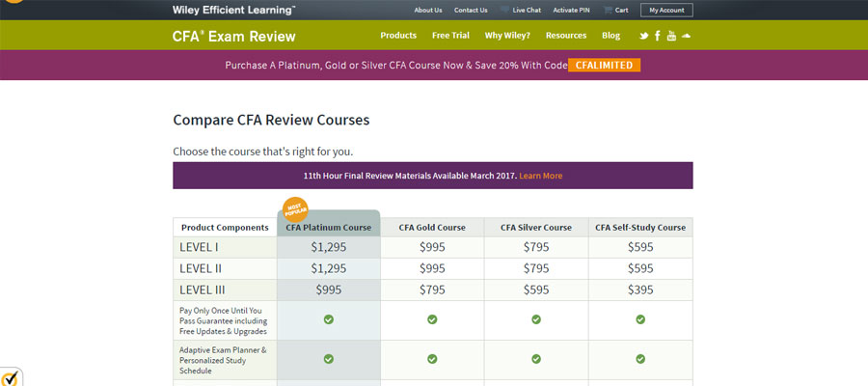The image size is (868, 386).
Task: Open the Twitter social icon
Action: pos(644,36)
